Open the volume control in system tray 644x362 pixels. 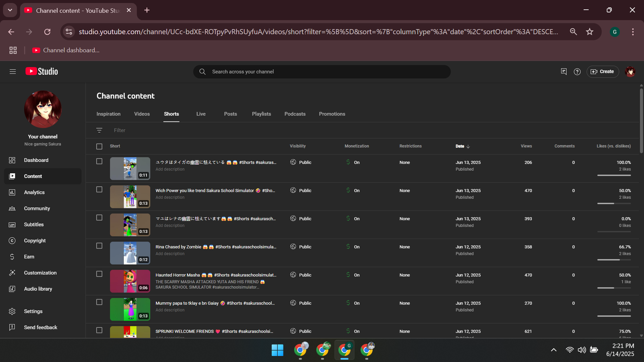coord(582,350)
